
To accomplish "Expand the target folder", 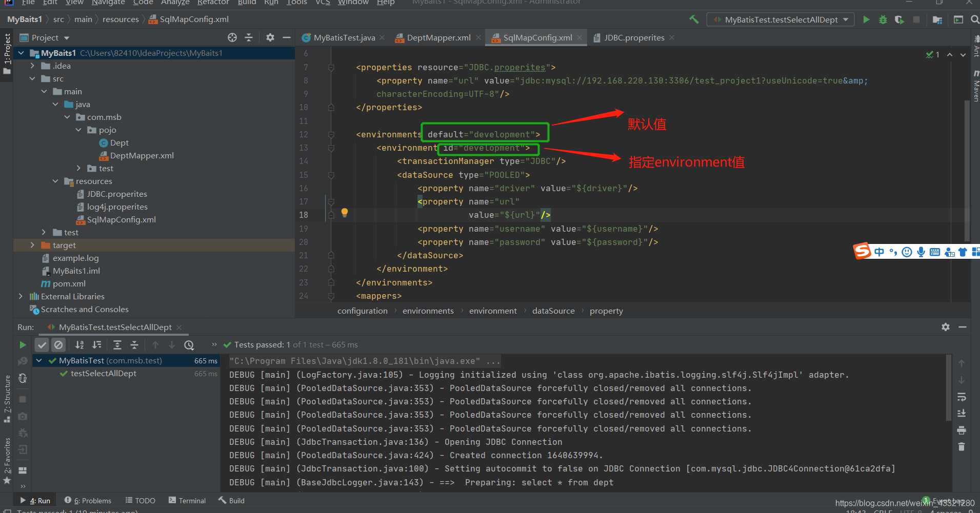I will coord(32,245).
